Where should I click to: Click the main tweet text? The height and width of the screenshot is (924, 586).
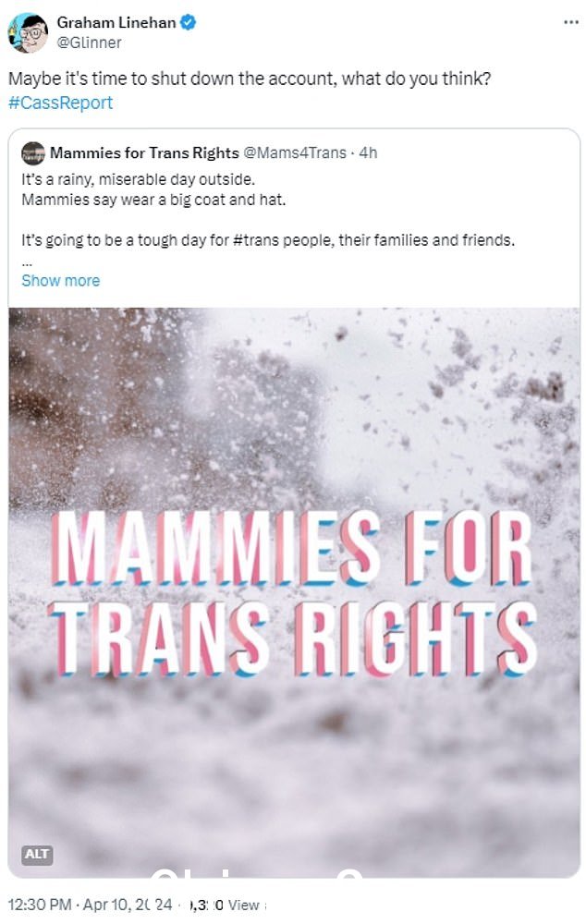pyautogui.click(x=250, y=79)
